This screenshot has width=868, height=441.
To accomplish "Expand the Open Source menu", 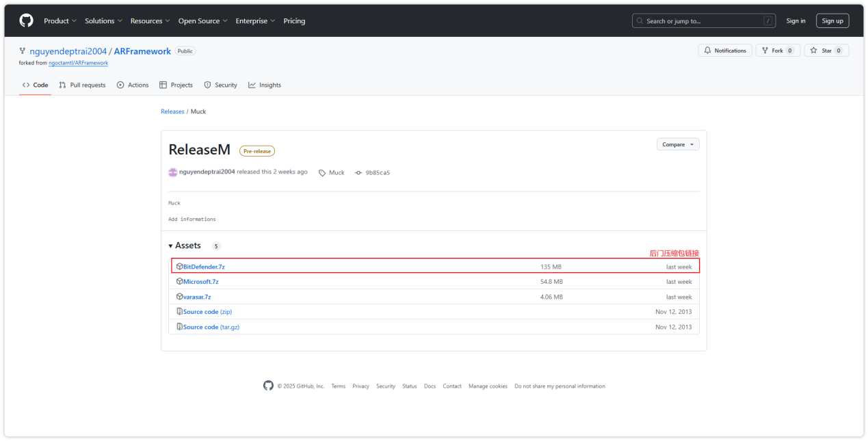I will [202, 21].
